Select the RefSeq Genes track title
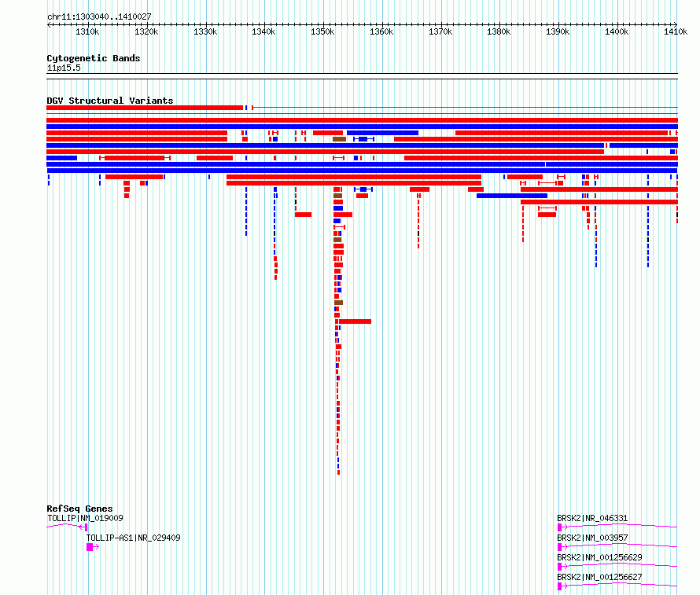Screen dimensions: 700x595 pyautogui.click(x=79, y=509)
